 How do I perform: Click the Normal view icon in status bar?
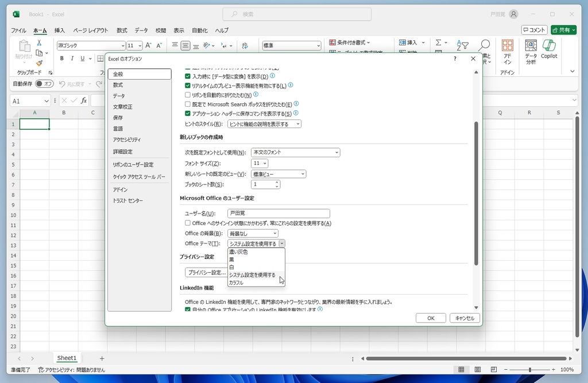coord(461,369)
